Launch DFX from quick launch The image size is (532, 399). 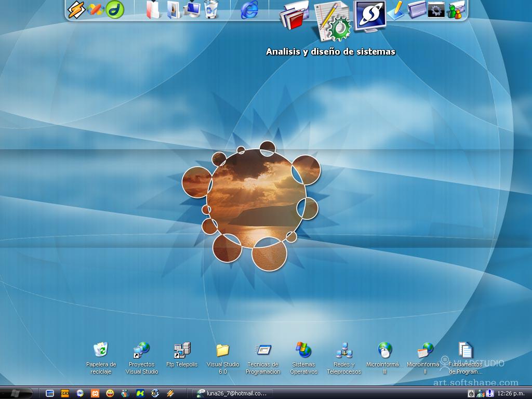(x=65, y=393)
